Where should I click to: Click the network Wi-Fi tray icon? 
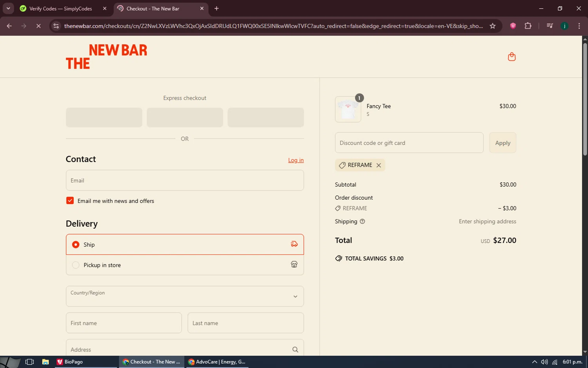(555, 362)
